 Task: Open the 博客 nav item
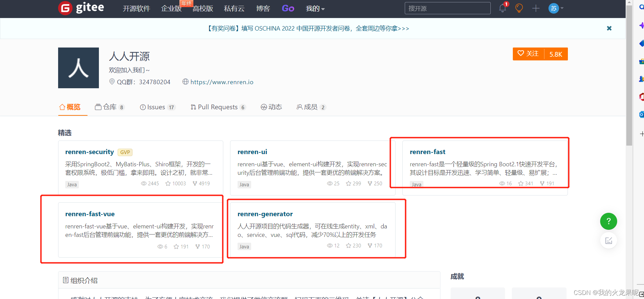pos(263,8)
